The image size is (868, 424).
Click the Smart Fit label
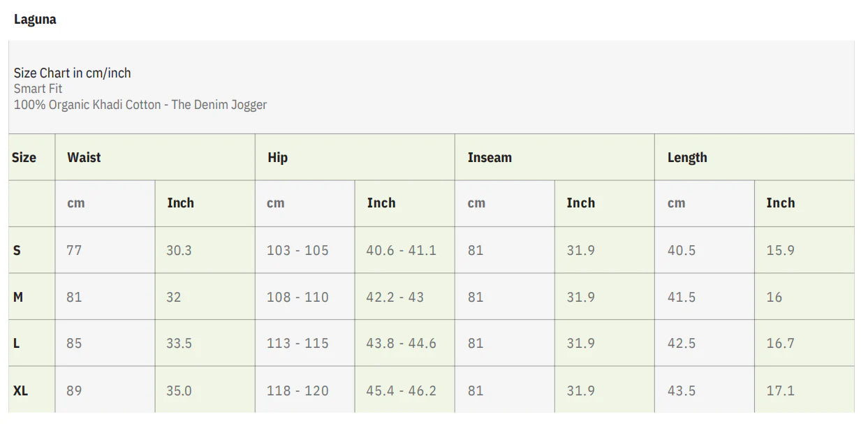38,89
